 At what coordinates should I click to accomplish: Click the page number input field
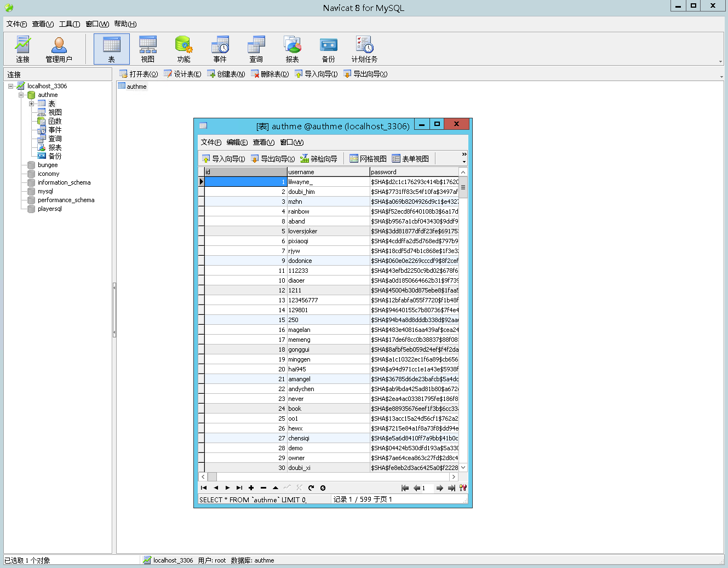tap(427, 488)
